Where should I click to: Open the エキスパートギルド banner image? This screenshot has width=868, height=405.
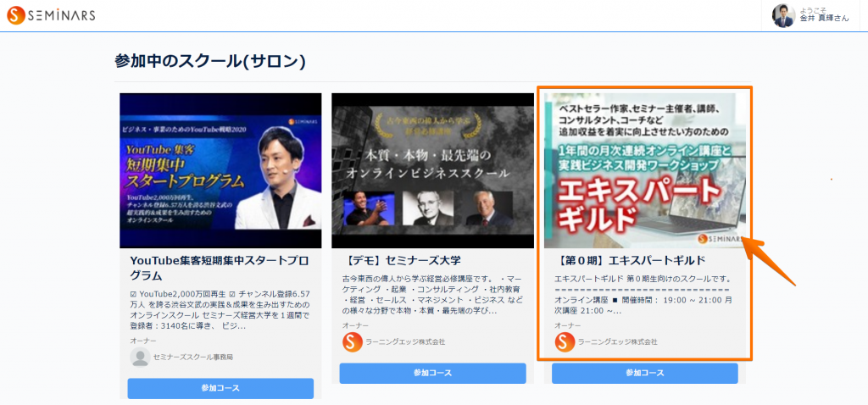tap(645, 170)
